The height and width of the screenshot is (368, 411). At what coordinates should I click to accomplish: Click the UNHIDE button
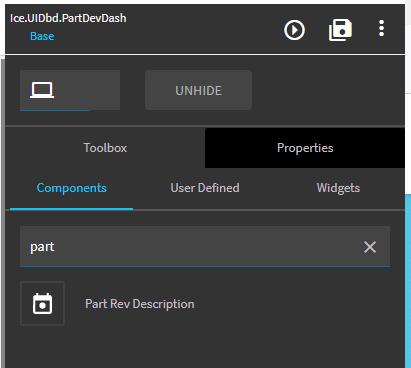[x=198, y=90]
